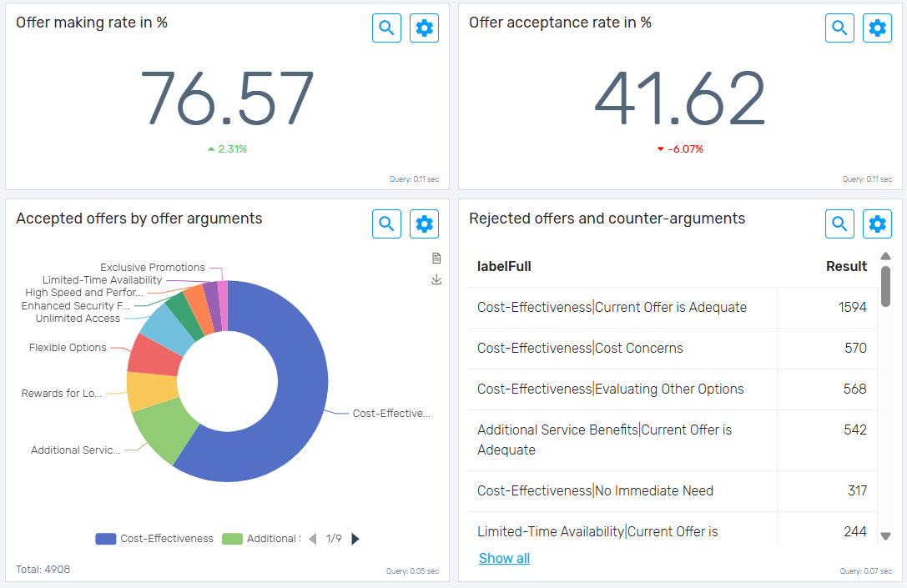
Task: View accepted offers chart data as table
Action: [x=436, y=259]
